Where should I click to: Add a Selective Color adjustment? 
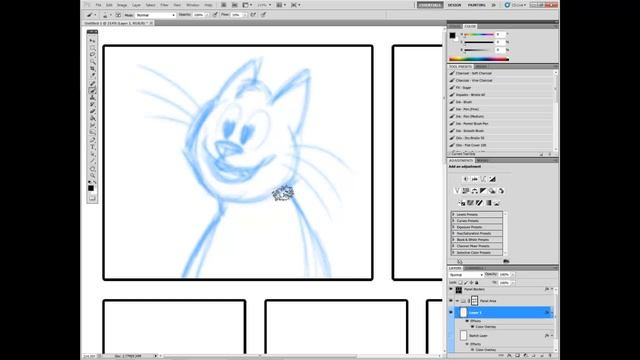pyautogui.click(x=497, y=203)
